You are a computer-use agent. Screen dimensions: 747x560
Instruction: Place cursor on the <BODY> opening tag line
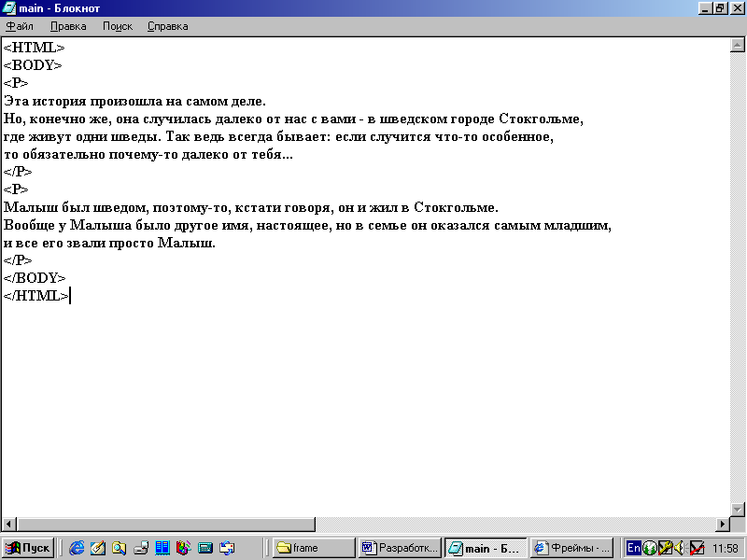[33, 65]
